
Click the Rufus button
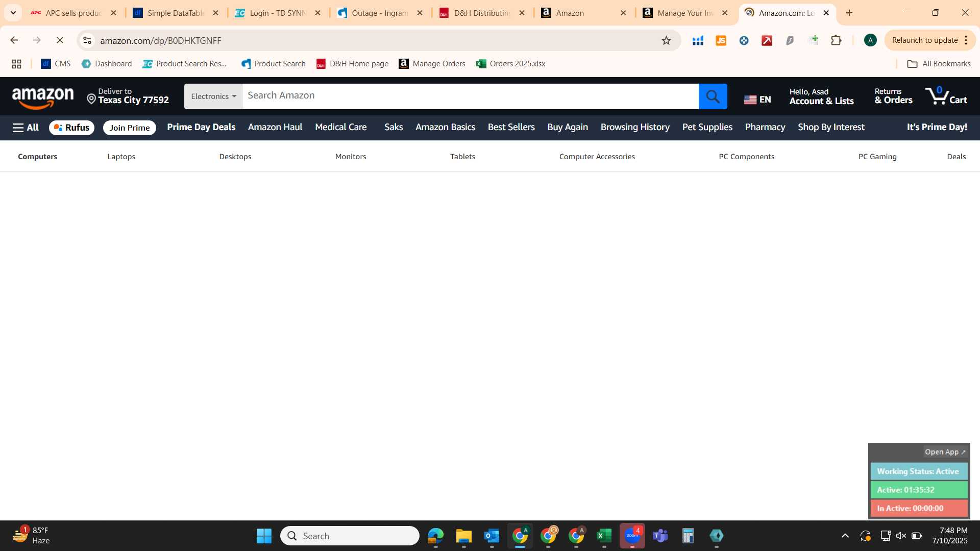tap(71, 128)
